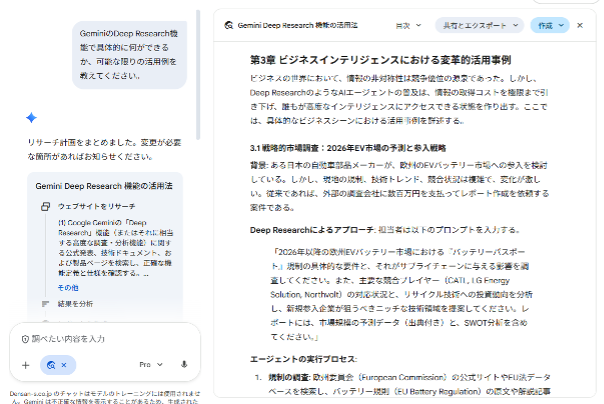Close the Deep Research report panel

coord(580,25)
